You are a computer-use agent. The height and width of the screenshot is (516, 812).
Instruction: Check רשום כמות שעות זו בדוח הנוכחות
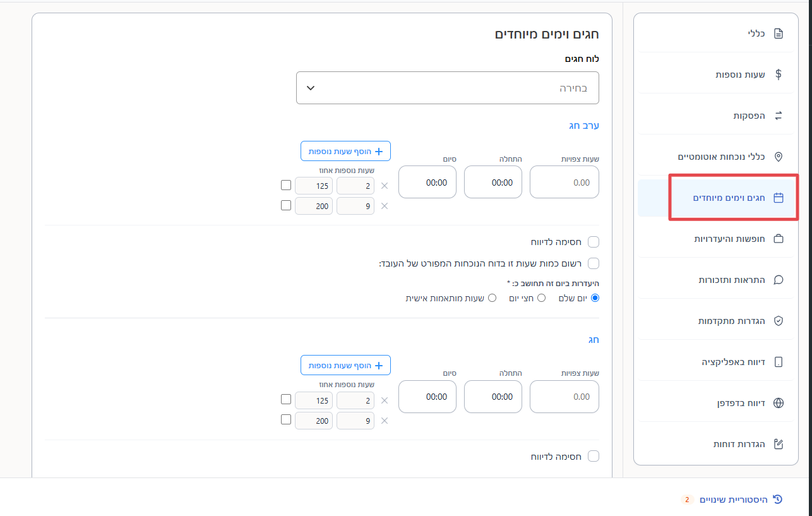[x=594, y=263]
